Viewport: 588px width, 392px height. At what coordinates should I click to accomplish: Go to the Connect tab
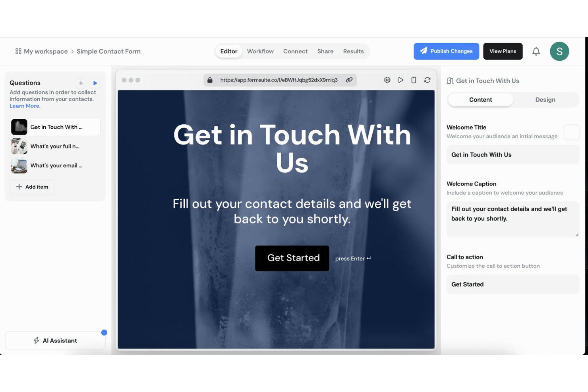tap(296, 51)
